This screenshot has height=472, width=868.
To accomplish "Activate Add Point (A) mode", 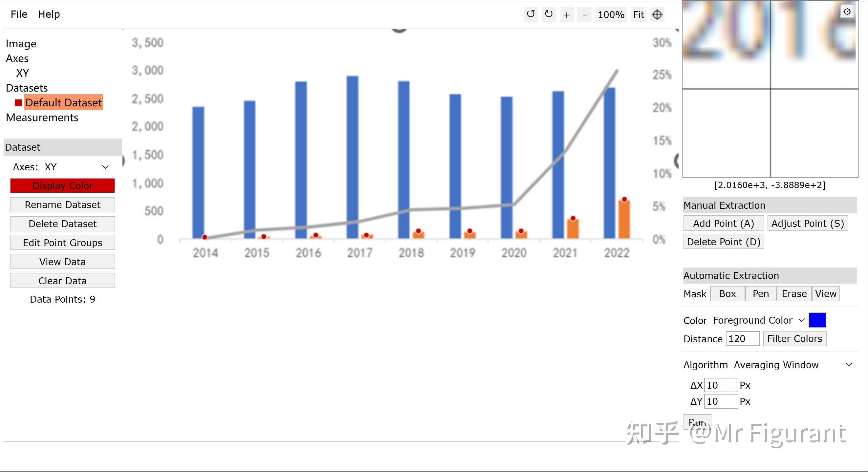I will point(724,224).
